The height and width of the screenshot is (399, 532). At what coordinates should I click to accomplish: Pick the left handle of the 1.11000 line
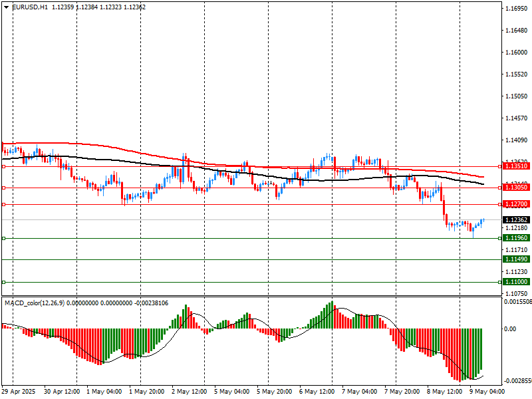click(4, 283)
